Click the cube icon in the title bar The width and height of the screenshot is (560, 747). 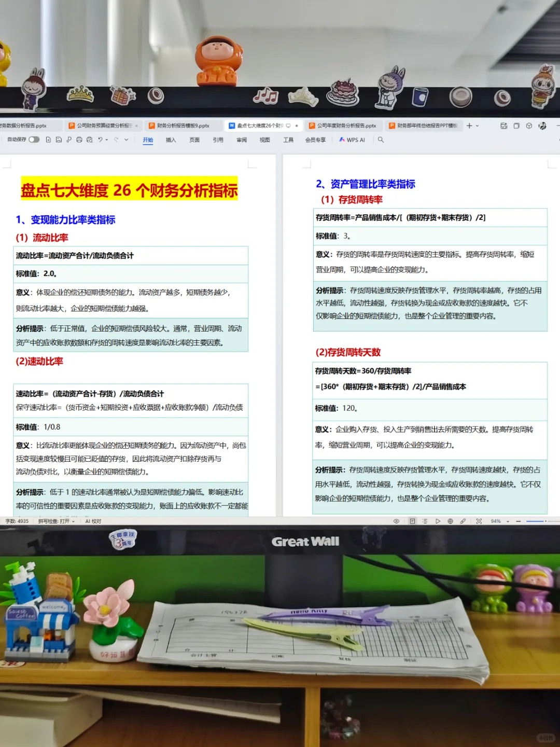point(529,126)
